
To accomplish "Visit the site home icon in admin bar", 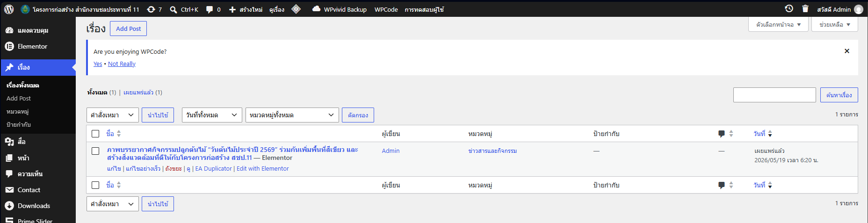I will pyautogui.click(x=25, y=9).
